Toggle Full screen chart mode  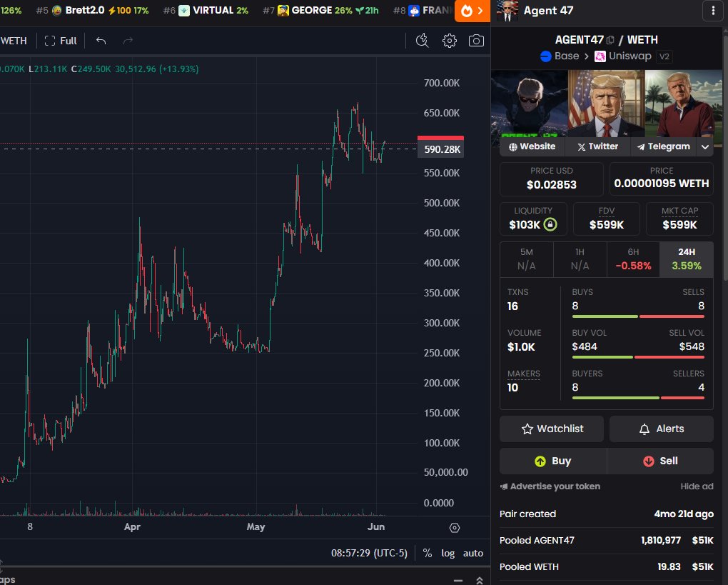(61, 41)
